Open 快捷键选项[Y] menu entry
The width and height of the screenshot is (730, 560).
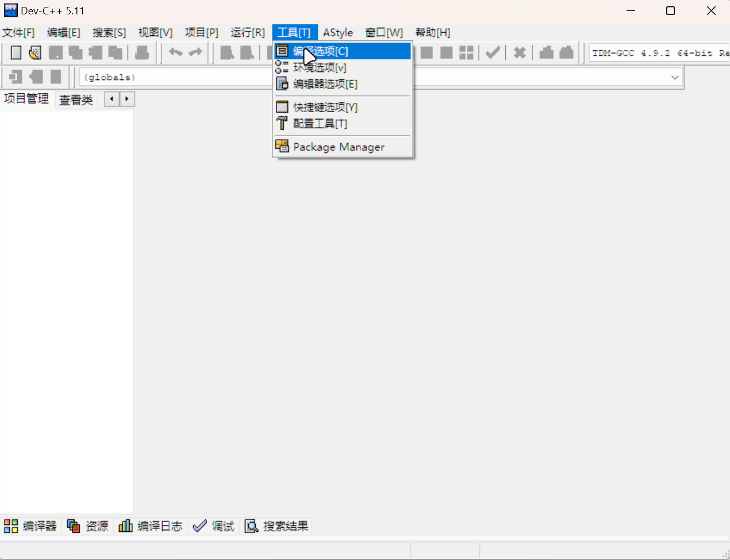[343, 107]
